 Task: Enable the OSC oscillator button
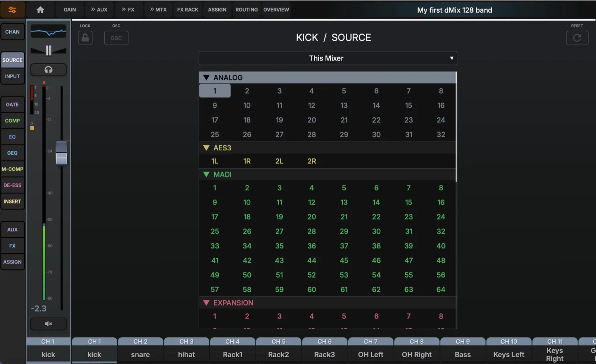[x=116, y=38]
